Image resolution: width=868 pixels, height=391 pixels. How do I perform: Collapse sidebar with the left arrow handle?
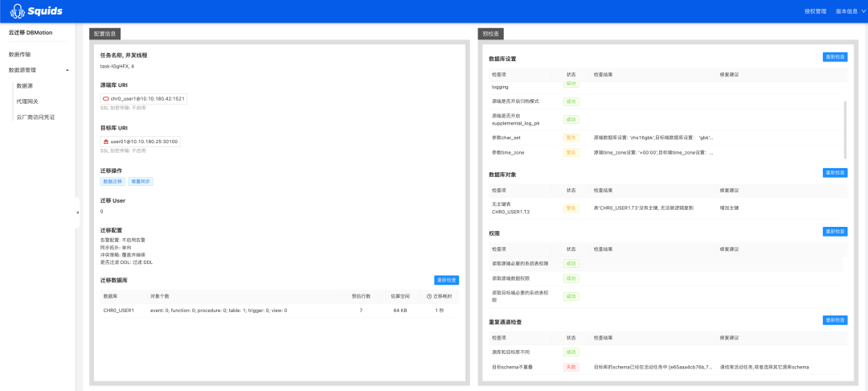(77, 212)
